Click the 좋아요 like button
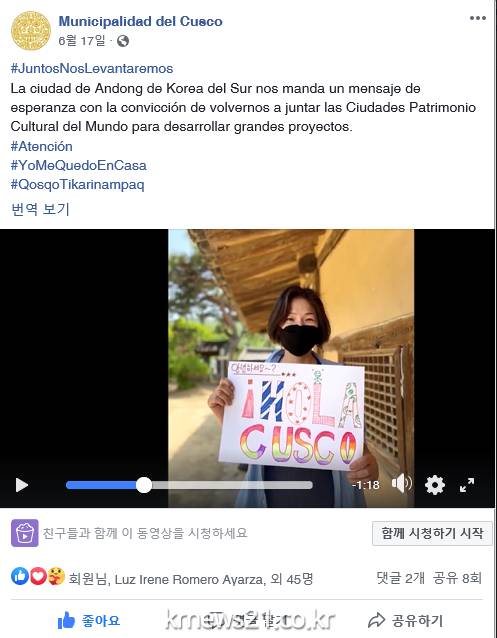The height and width of the screenshot is (638, 497). coord(88,621)
